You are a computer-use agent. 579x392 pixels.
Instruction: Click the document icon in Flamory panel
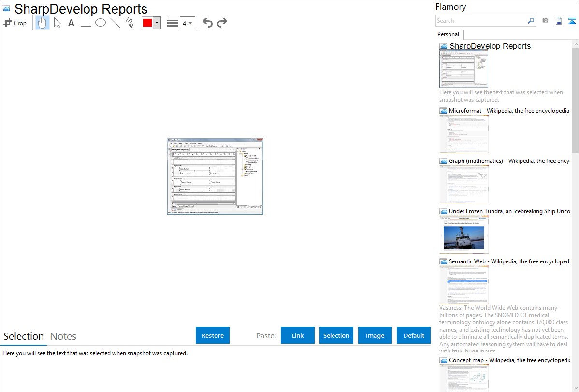point(559,21)
